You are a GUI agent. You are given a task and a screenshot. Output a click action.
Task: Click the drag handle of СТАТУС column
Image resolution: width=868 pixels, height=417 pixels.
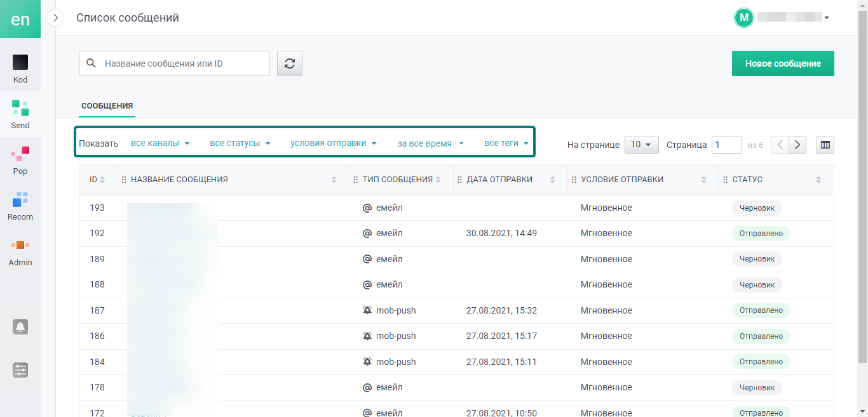(726, 180)
